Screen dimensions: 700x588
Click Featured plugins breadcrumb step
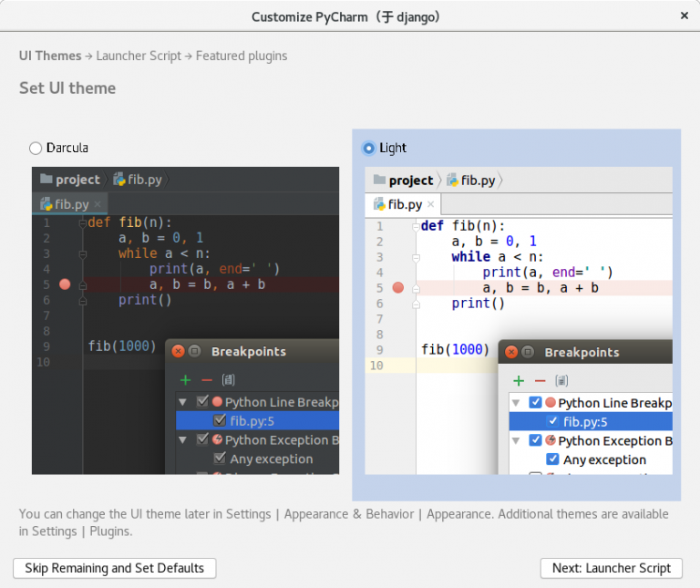click(242, 56)
